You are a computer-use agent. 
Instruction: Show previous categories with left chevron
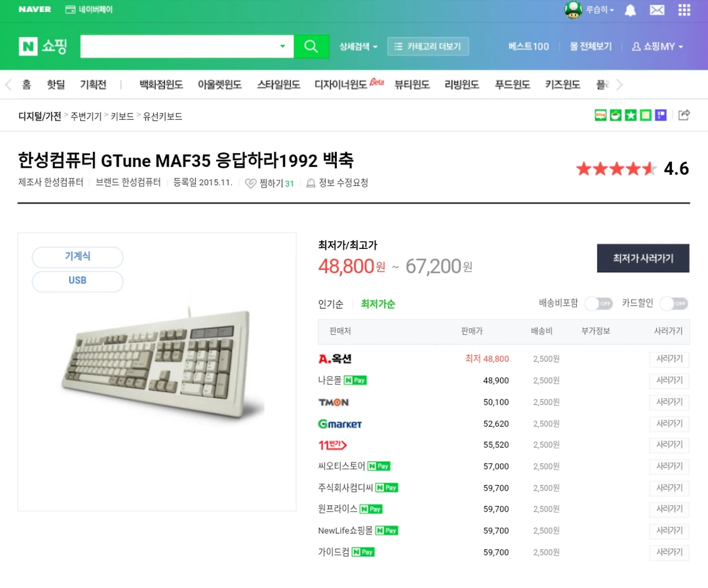(8, 85)
